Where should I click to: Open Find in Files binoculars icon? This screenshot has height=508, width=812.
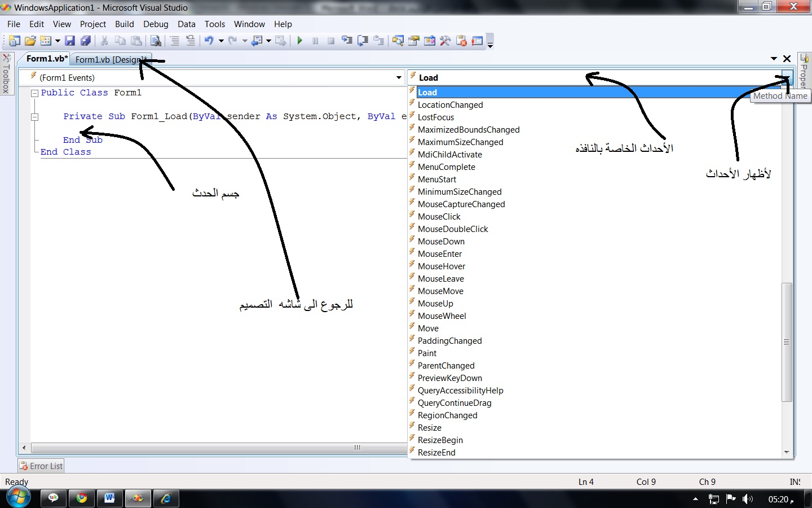pos(156,41)
